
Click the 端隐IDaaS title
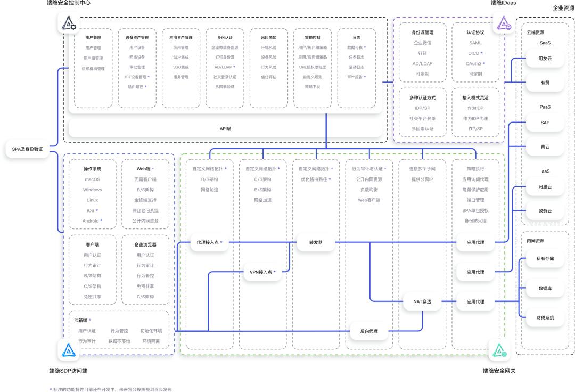click(504, 3)
